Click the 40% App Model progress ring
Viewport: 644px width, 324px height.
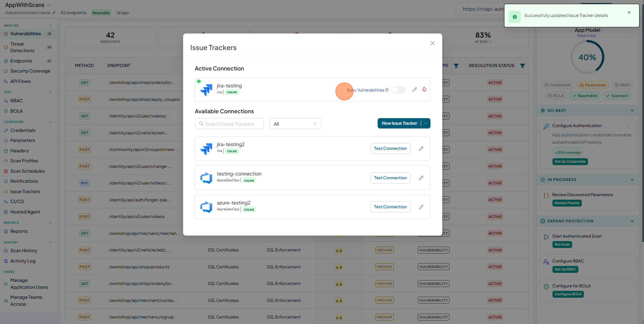tap(587, 57)
